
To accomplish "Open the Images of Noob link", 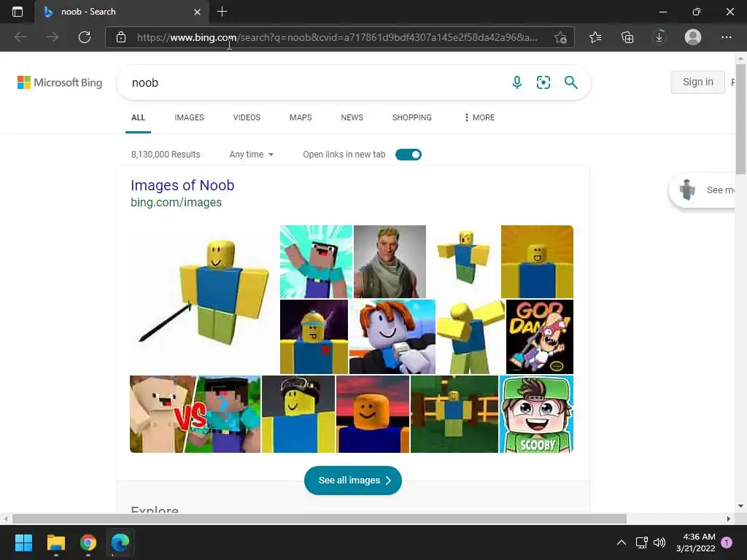I will tap(182, 184).
